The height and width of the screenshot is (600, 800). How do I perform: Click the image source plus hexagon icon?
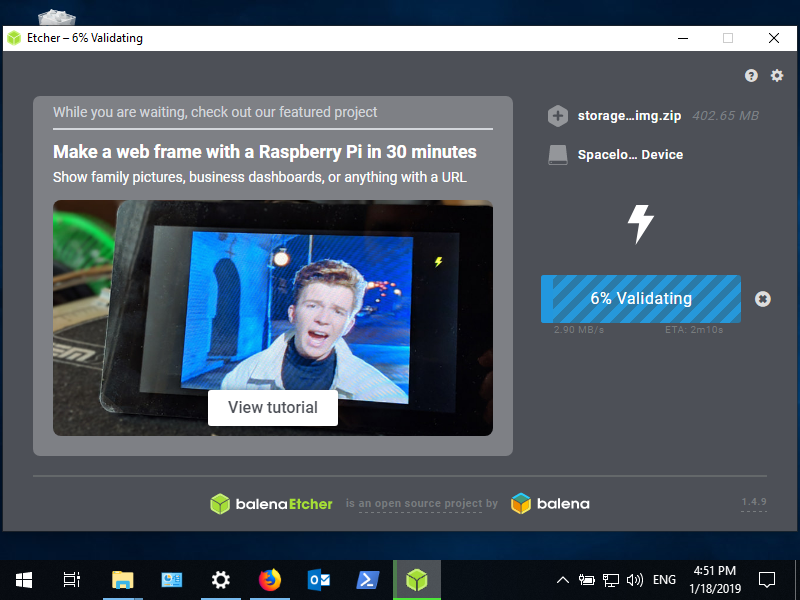coord(558,116)
